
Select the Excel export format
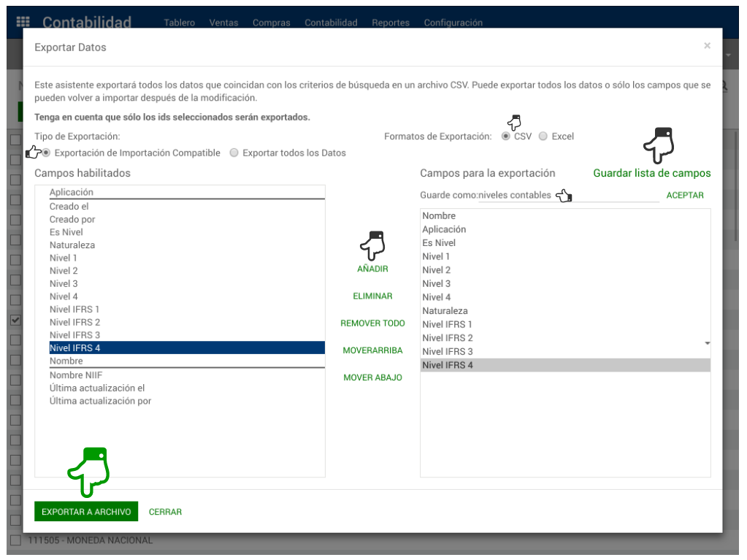(543, 137)
